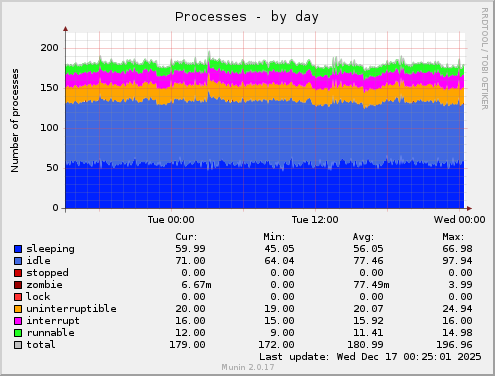Click the 'Wed 00:00' time axis label
The height and width of the screenshot is (376, 495).
click(x=459, y=220)
